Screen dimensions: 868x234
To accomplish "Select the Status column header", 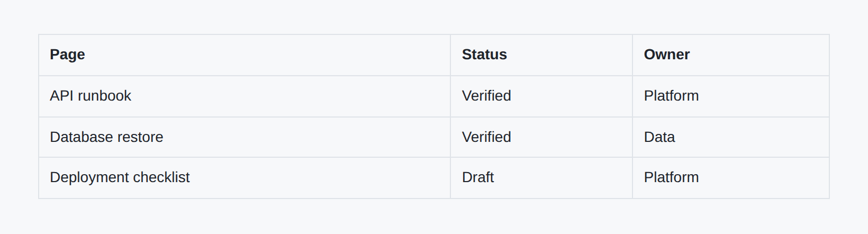I will [x=484, y=55].
